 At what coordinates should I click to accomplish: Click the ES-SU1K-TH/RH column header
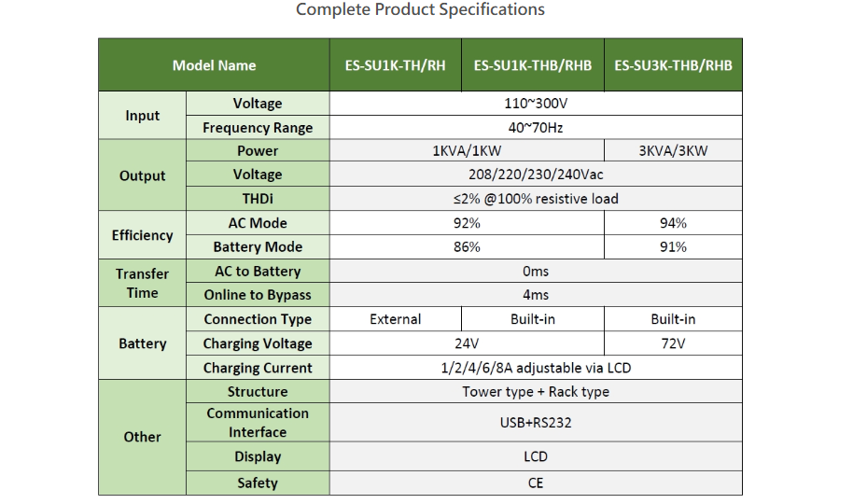(395, 65)
